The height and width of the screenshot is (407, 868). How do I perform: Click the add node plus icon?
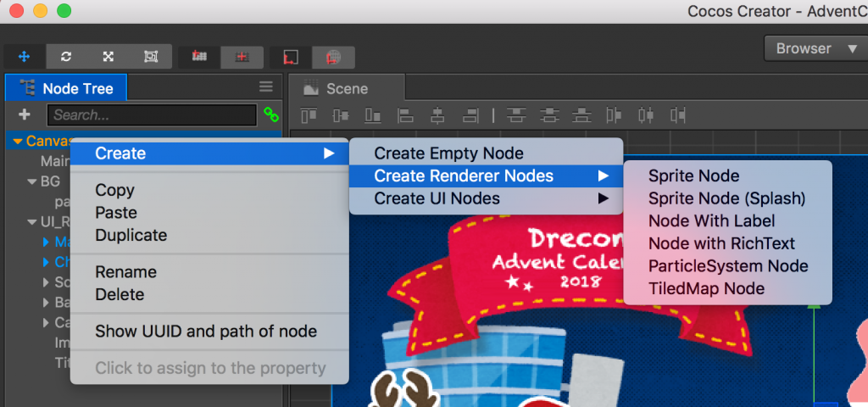click(x=25, y=114)
